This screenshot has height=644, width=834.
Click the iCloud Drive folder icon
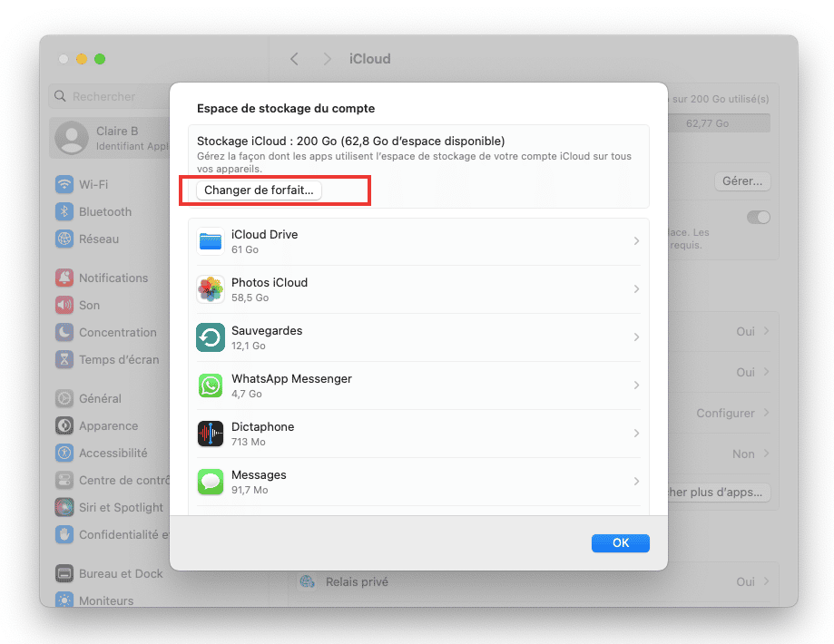(211, 241)
